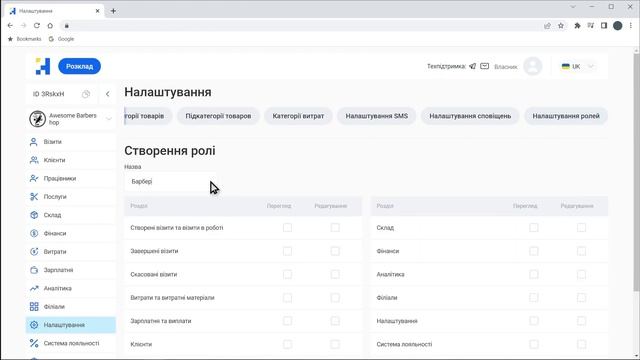Open Google bookmark
640x360 pixels.
point(61,39)
